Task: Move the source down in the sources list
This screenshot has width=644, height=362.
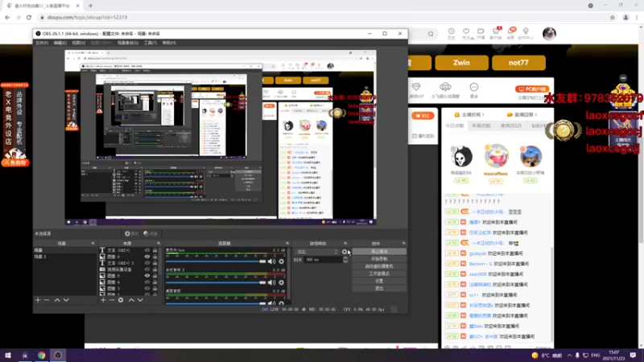Action: click(140, 300)
